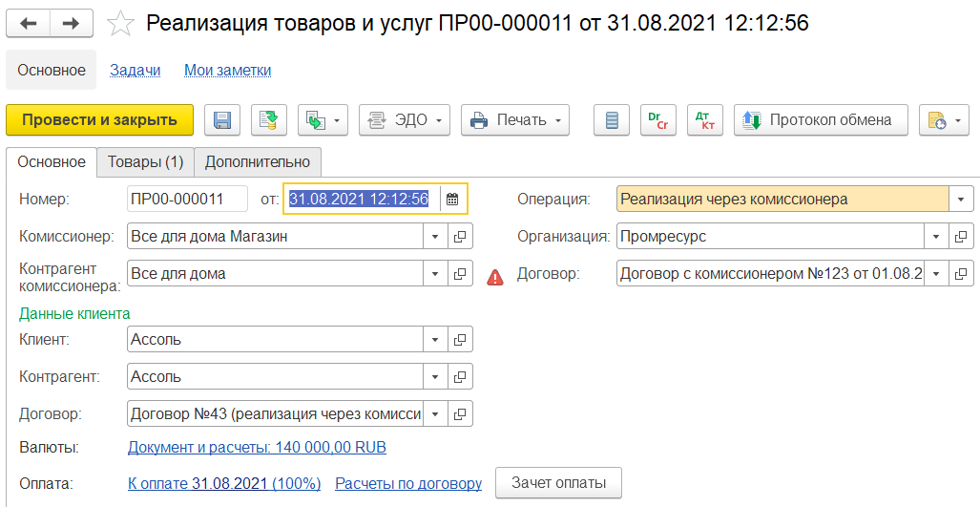Open the Печать dropdown menu

pyautogui.click(x=515, y=120)
